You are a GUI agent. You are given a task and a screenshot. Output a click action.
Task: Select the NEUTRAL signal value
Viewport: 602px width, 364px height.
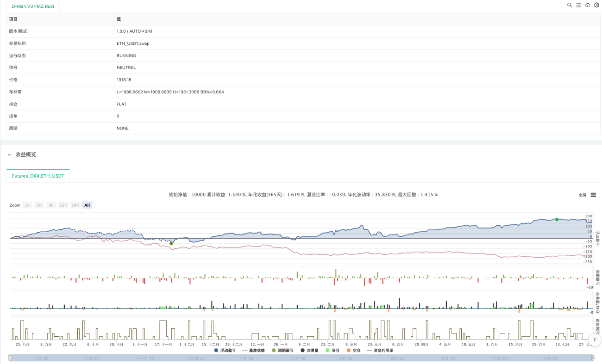(x=126, y=68)
